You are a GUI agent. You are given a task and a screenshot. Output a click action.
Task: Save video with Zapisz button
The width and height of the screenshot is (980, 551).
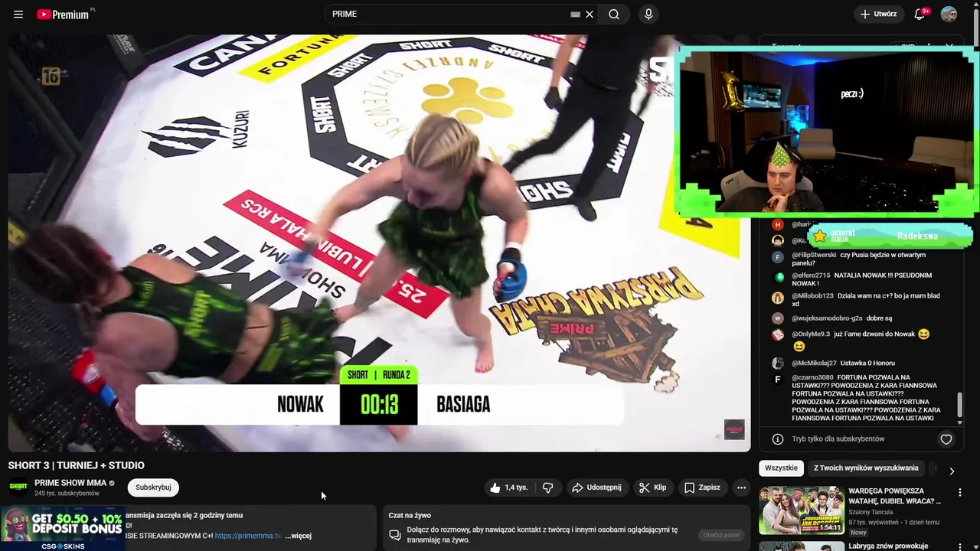pyautogui.click(x=702, y=487)
